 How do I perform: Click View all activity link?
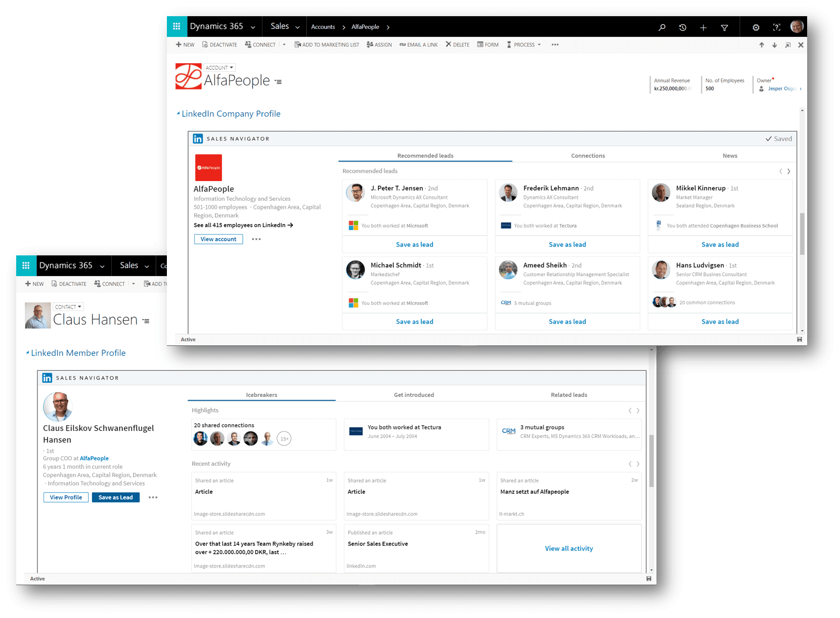569,548
